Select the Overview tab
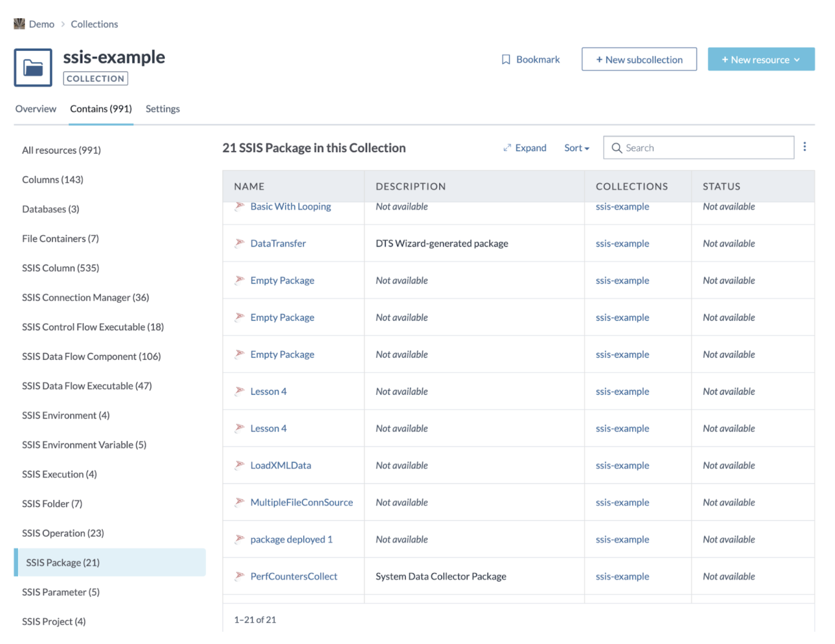Viewport: 835px width, 644px height. coord(36,108)
